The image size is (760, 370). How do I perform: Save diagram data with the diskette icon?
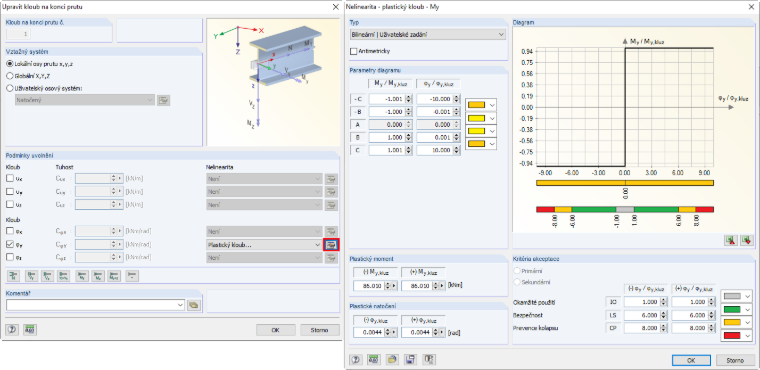pyautogui.click(x=410, y=359)
